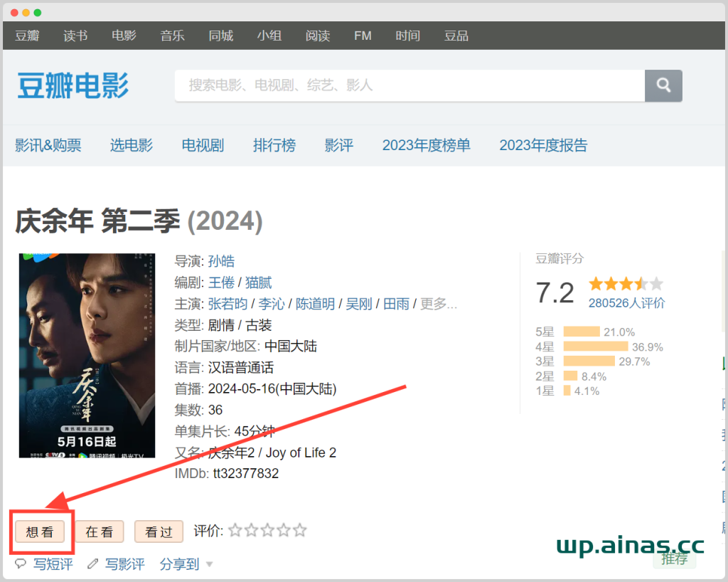The height and width of the screenshot is (582, 728).
Task: Open actor 陈道明 link
Action: [315, 304]
